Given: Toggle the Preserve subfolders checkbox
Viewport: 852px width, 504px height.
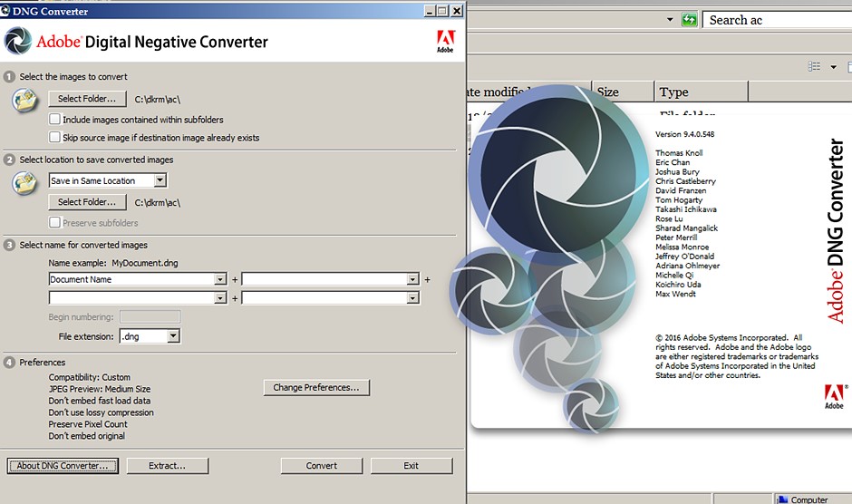Looking at the screenshot, I should point(54,222).
